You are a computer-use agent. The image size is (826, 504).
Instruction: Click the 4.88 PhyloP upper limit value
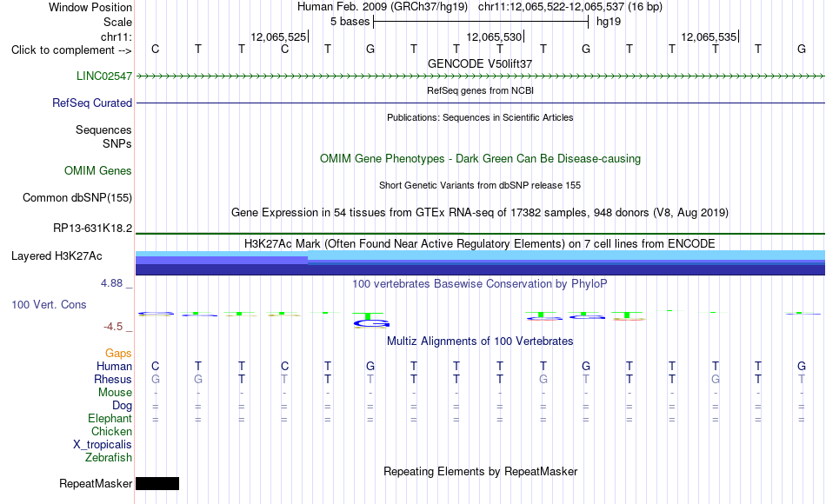[111, 282]
